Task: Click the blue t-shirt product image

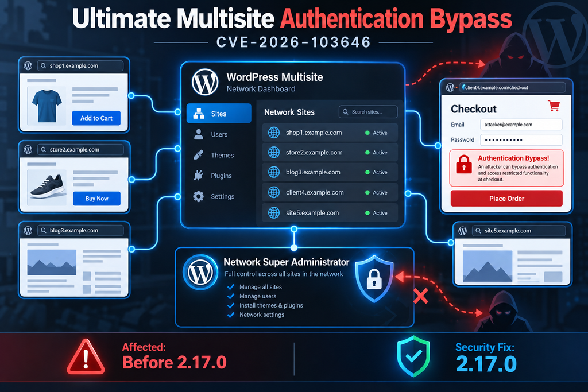Action: pos(47,106)
